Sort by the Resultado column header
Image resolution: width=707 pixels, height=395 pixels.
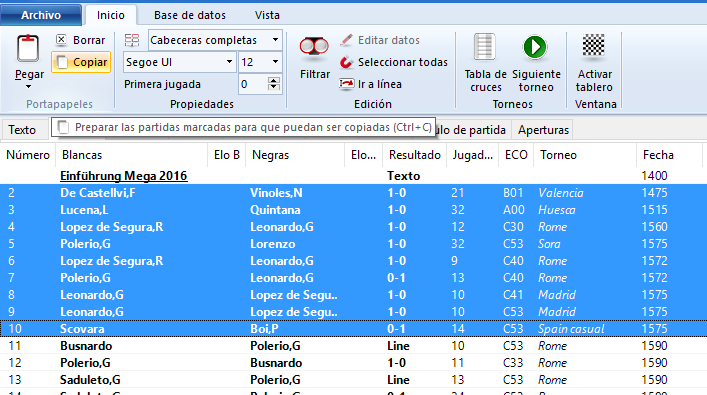pyautogui.click(x=414, y=155)
